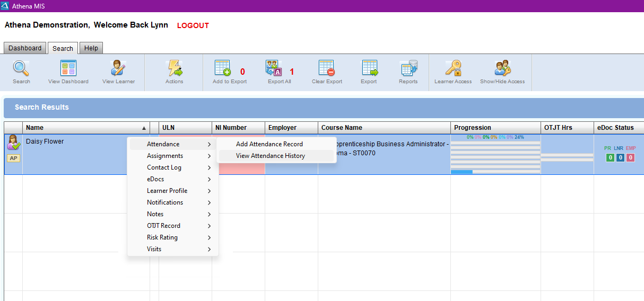Sort by the Progression column header
This screenshot has height=301, width=644.
[x=495, y=128]
